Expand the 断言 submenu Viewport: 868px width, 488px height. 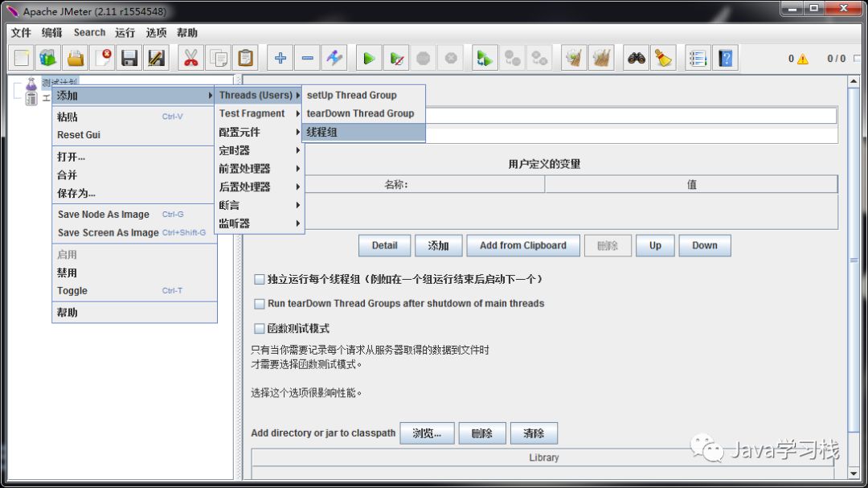(259, 205)
